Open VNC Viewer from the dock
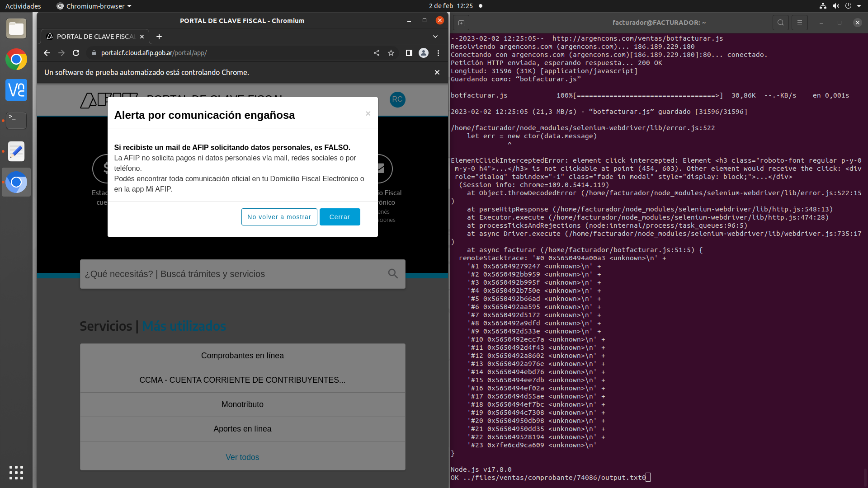The image size is (868, 488). point(16,90)
